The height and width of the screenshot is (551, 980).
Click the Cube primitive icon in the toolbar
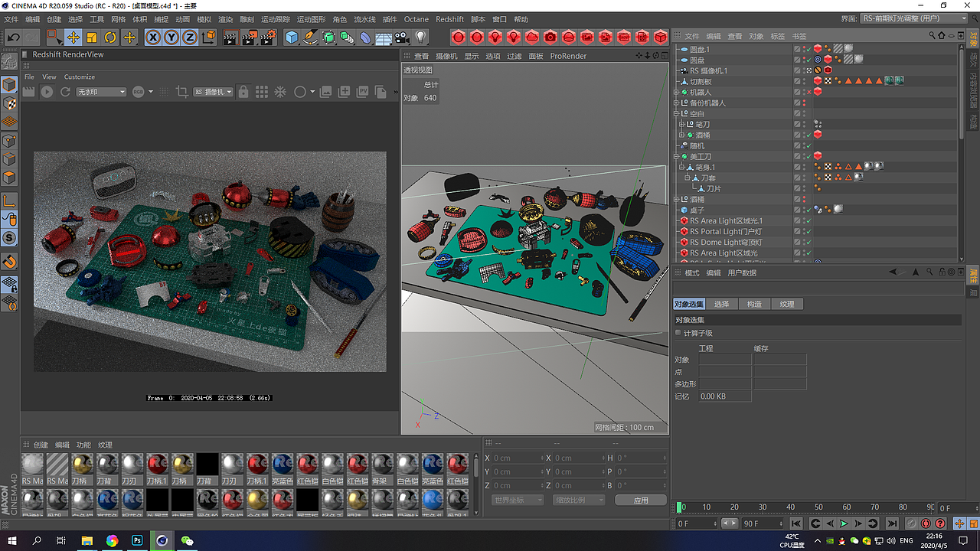tap(291, 35)
